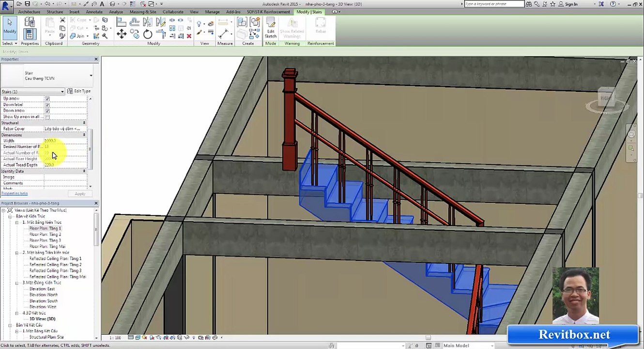The image size is (644, 349).
Task: Delete element with red X icon
Action: pos(189,36)
